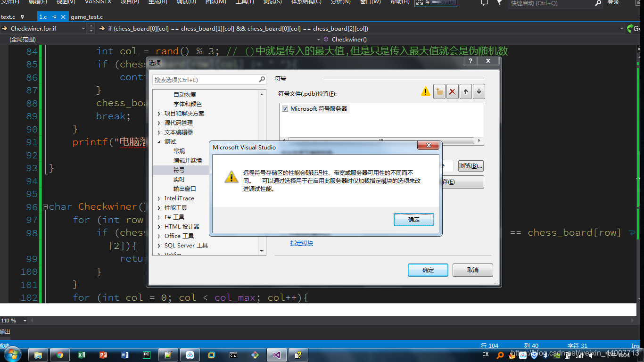Collapse the 调试 tree node

click(x=159, y=142)
